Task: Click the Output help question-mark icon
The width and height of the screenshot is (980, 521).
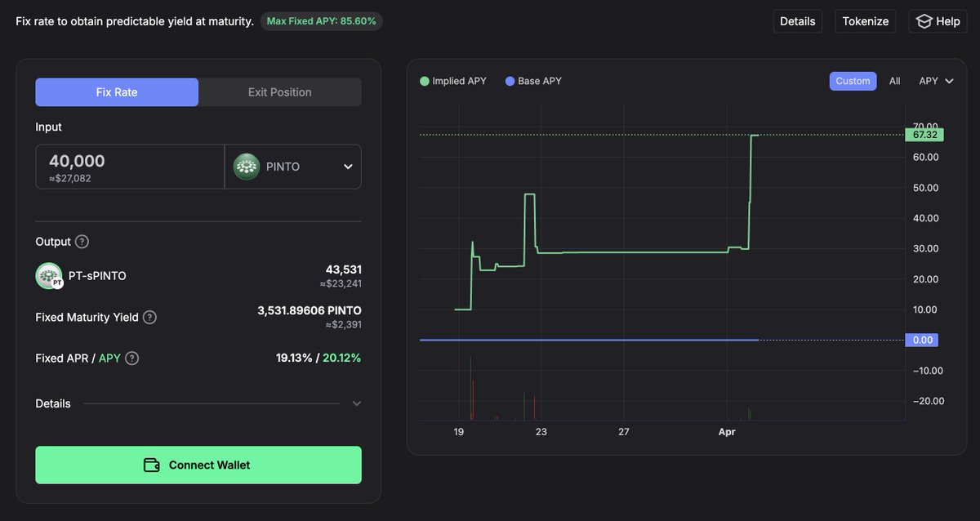Action: (82, 242)
